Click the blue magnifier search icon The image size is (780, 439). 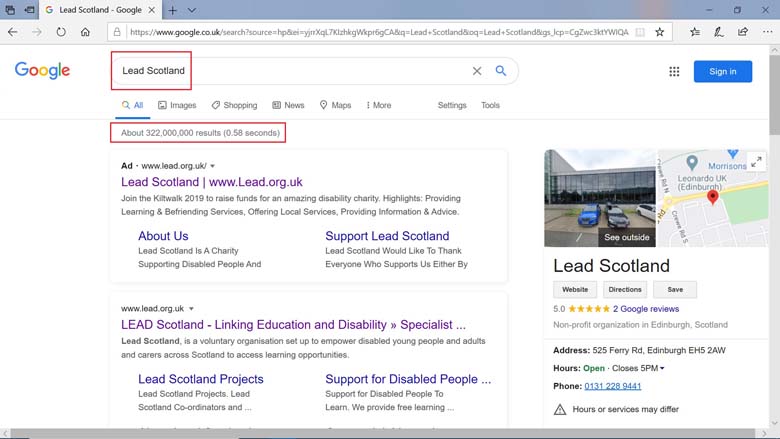coord(501,71)
